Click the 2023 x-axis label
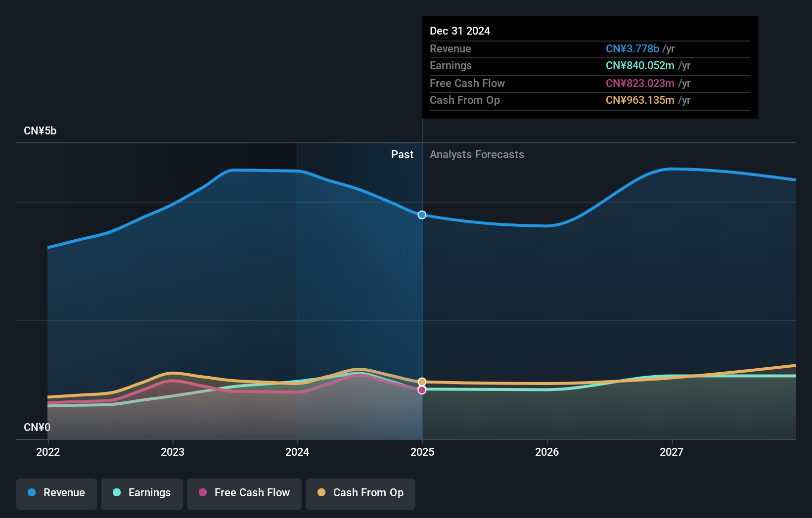Image resolution: width=812 pixels, height=518 pixels. pyautogui.click(x=173, y=452)
